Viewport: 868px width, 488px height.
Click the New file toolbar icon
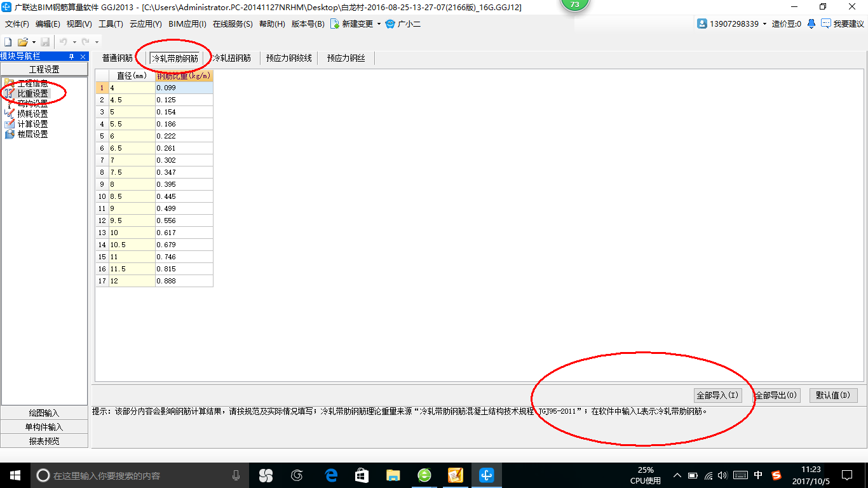click(x=8, y=42)
